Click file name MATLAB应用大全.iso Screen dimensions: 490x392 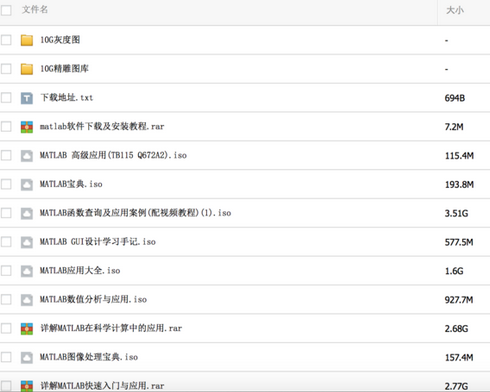pyautogui.click(x=80, y=270)
